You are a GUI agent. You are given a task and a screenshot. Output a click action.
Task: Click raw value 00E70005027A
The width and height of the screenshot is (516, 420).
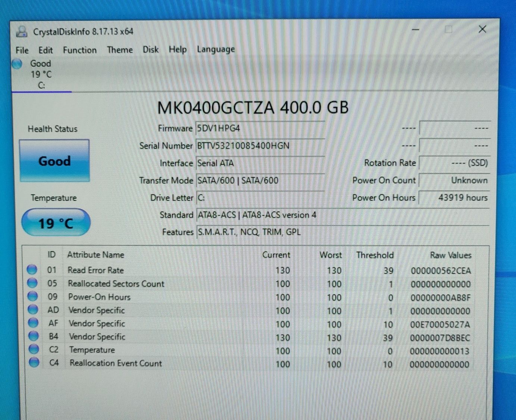(440, 325)
